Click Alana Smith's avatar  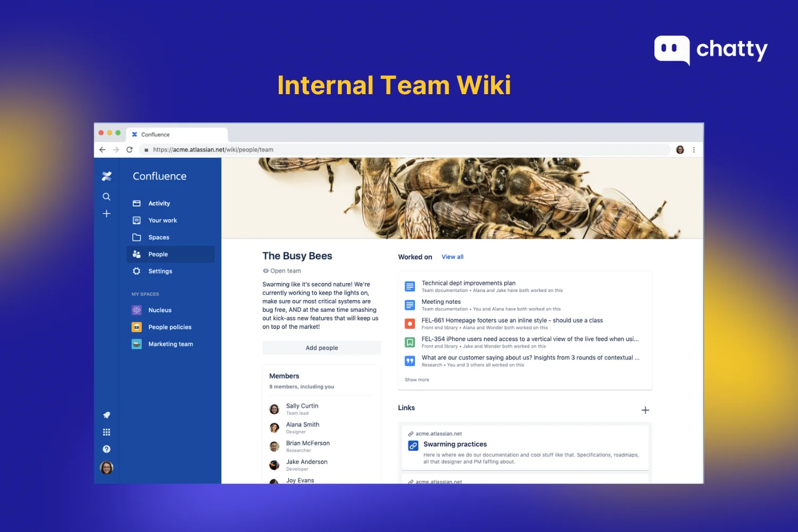click(x=275, y=428)
